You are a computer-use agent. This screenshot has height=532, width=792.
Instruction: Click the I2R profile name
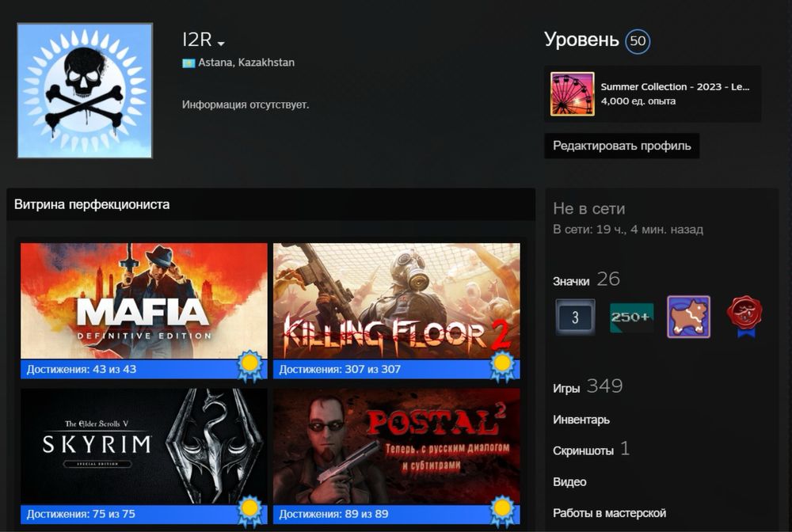(x=197, y=40)
